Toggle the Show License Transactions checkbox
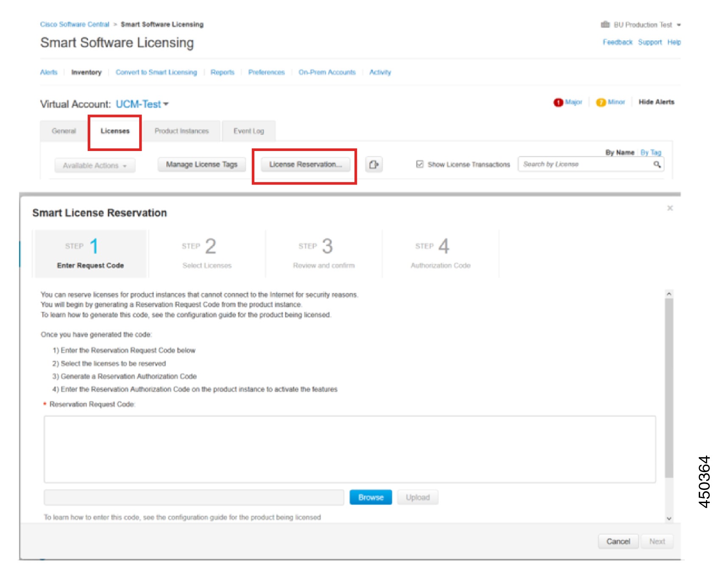Screen dimensions: 728x582 (x=420, y=164)
